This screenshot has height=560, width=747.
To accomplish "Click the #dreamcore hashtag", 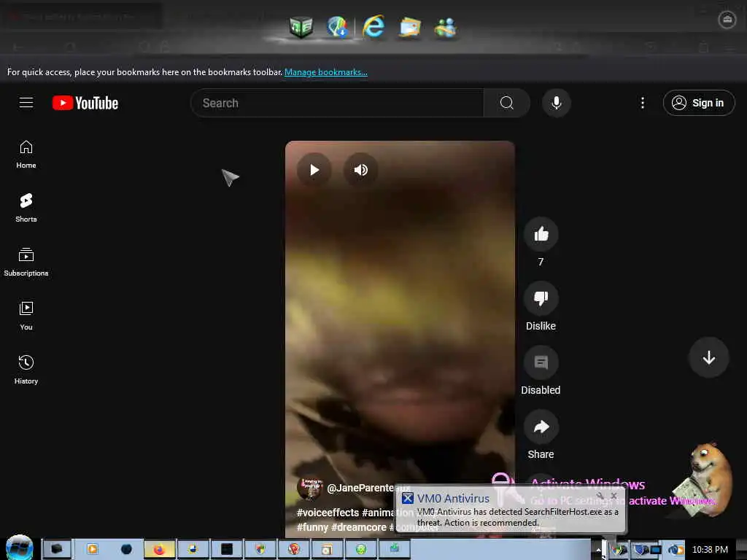I will pos(359,528).
